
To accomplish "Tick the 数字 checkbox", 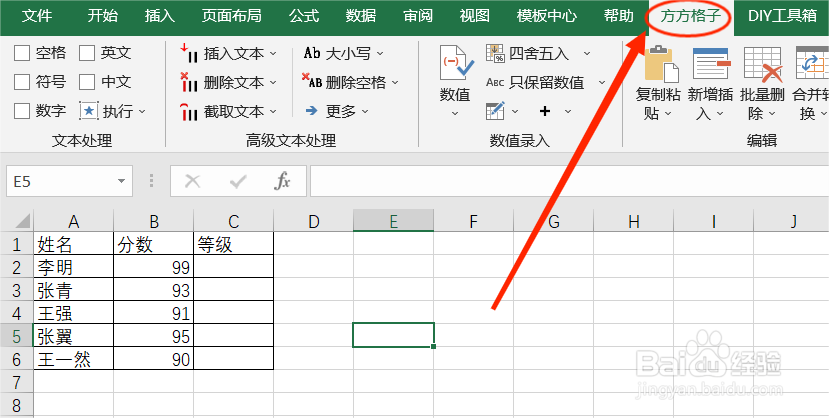I will coord(22,111).
